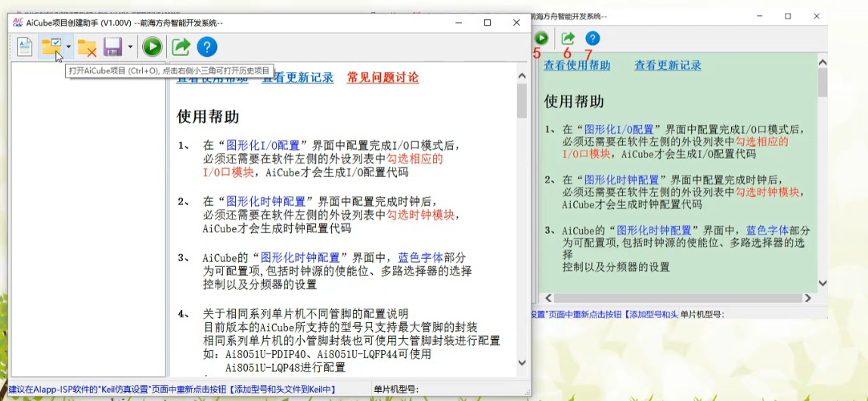
Task: Open help via blue question icon
Action: tap(206, 46)
